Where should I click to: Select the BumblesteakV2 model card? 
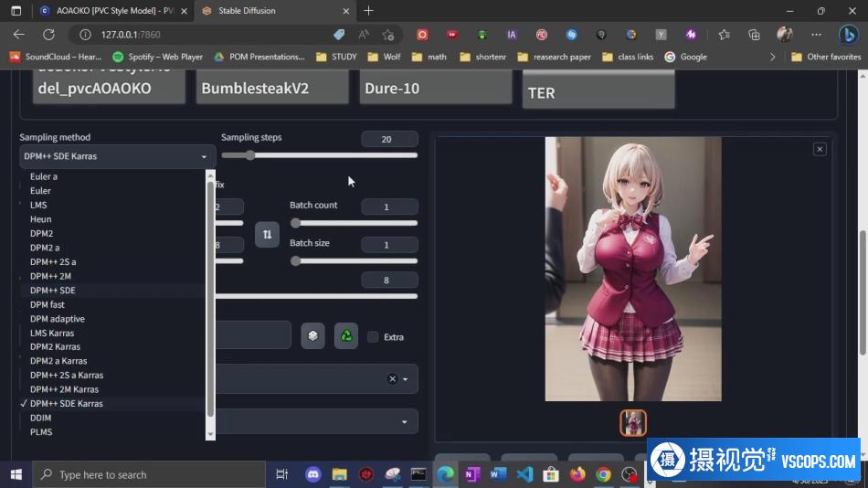pos(272,88)
